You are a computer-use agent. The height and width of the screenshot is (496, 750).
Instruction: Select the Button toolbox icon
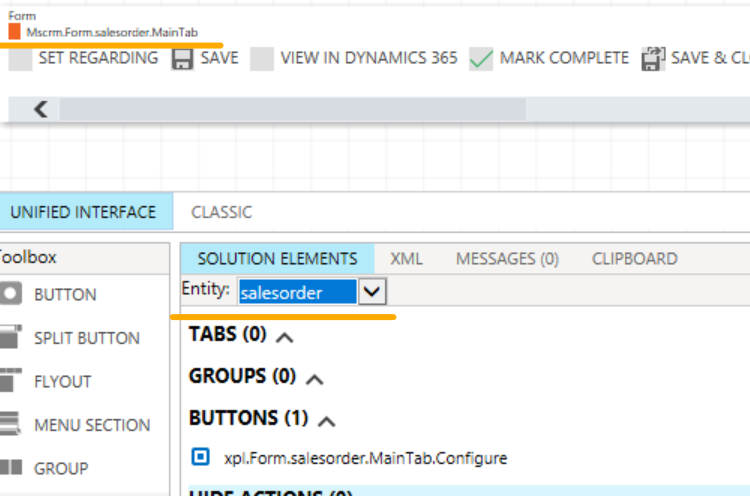coord(11,293)
